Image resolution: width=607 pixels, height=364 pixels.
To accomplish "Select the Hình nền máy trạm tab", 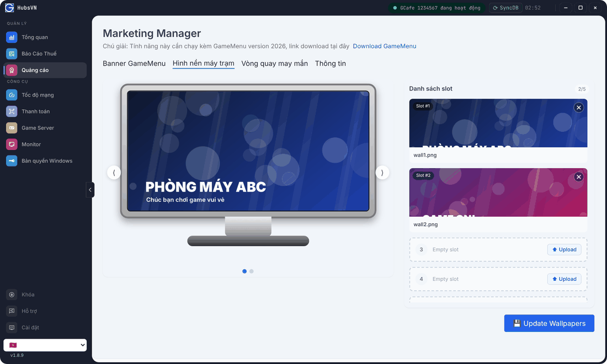I will coord(203,63).
